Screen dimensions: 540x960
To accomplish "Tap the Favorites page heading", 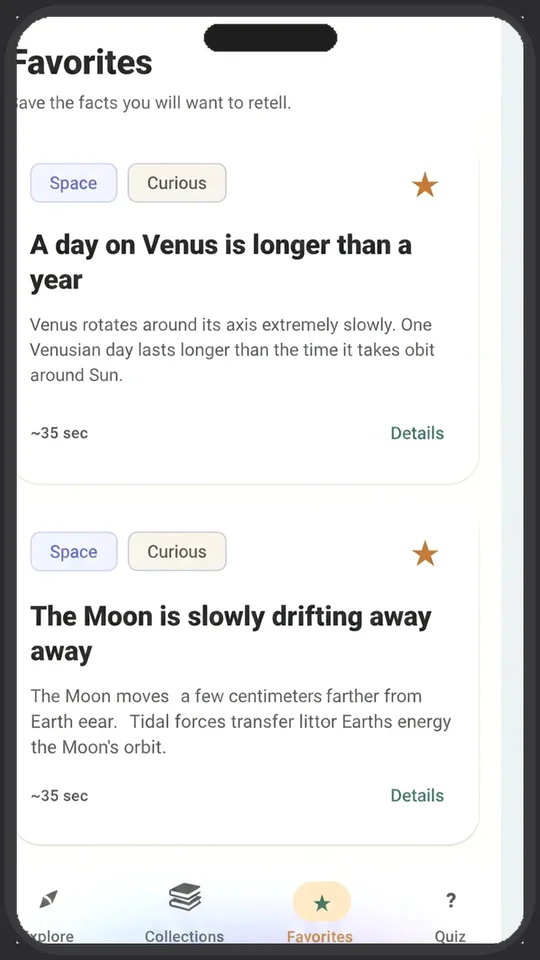I will pos(83,62).
